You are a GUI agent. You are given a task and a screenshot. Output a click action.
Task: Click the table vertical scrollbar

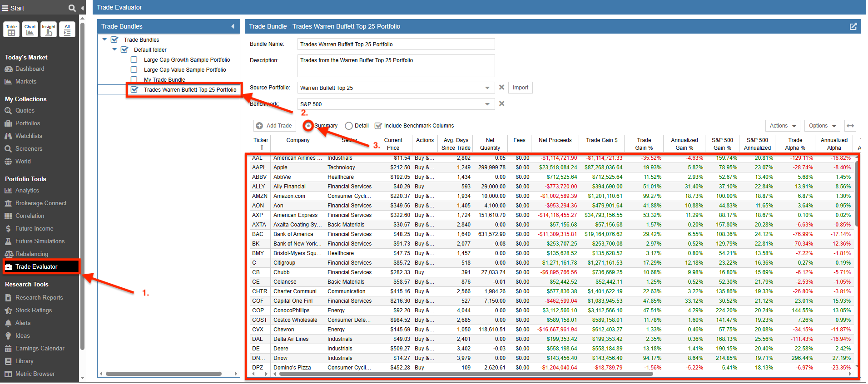(x=857, y=193)
